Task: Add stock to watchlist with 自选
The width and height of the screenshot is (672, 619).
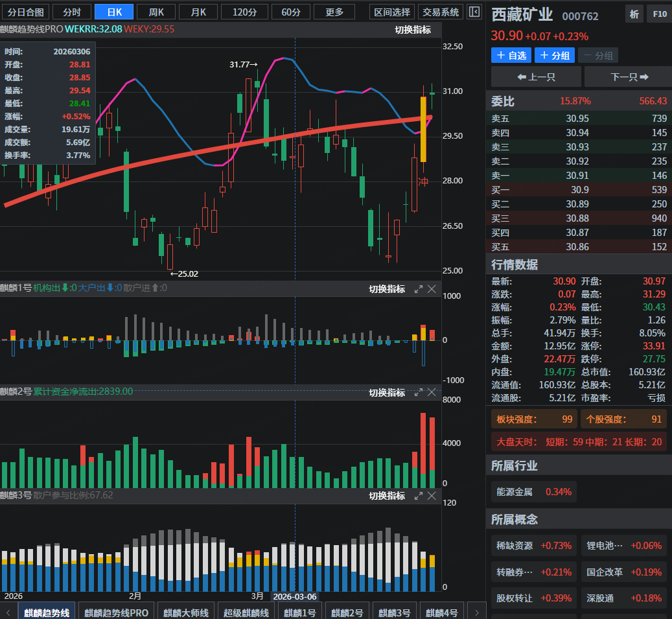Action: click(511, 56)
